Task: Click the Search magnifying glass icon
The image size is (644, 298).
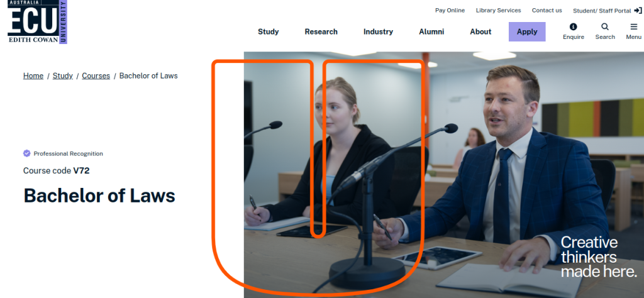Action: click(x=605, y=27)
